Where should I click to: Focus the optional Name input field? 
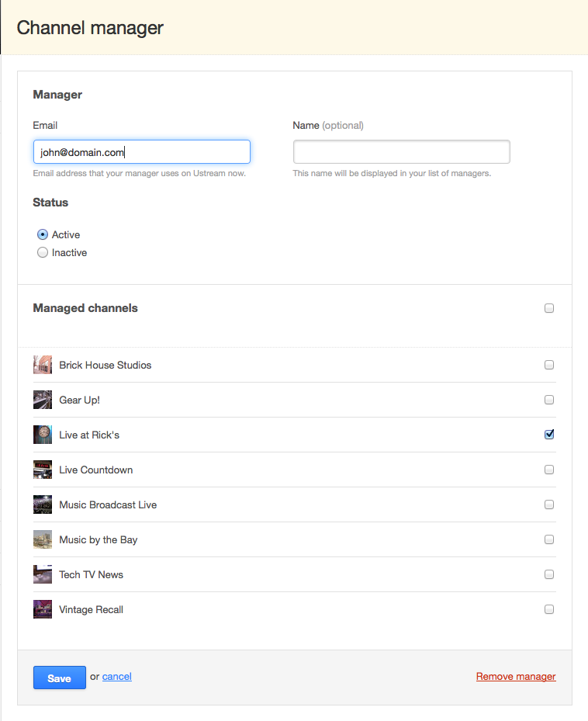[401, 152]
